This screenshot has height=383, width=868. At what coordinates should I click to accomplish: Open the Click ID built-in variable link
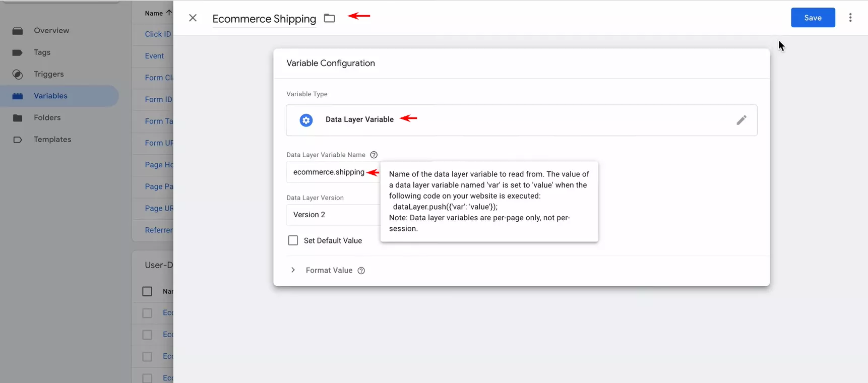coord(158,34)
